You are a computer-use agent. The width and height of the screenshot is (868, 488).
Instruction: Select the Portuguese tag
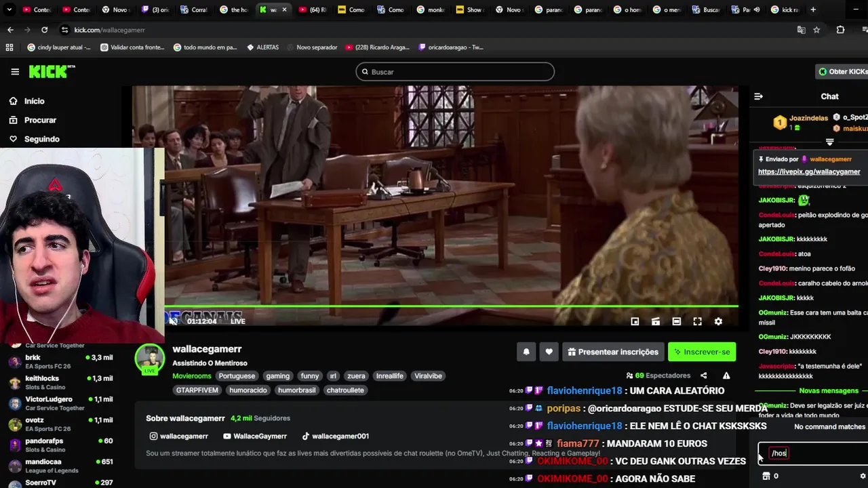coord(237,376)
